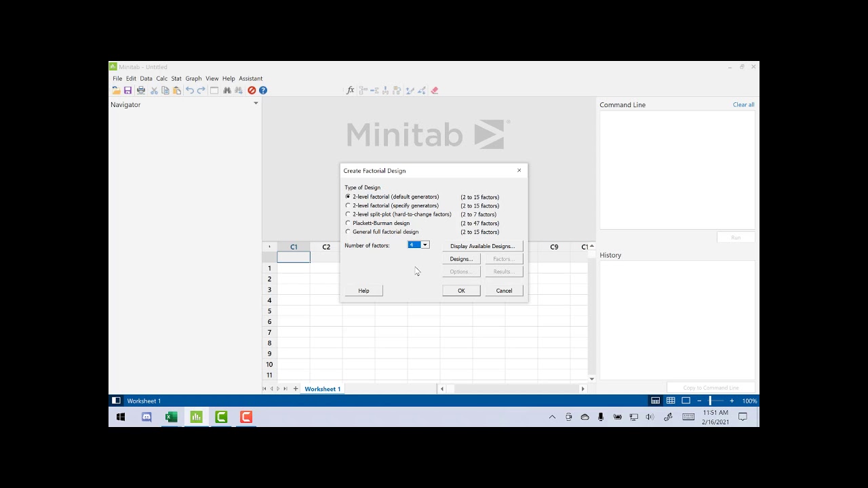This screenshot has width=868, height=488.
Task: Click the Designs... button
Action: tap(461, 259)
